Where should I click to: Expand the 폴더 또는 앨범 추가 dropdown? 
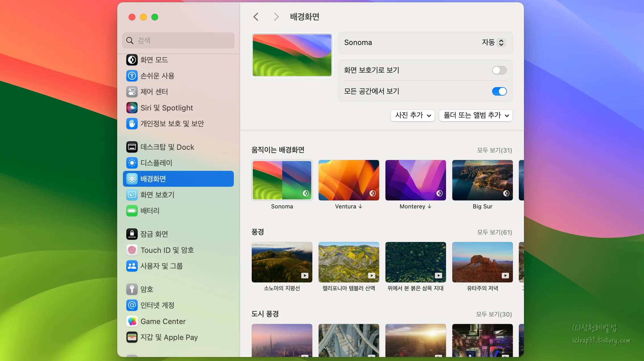(476, 116)
